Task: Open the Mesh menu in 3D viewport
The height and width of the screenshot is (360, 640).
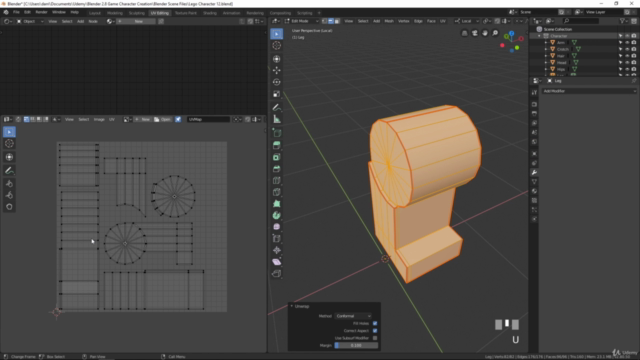Action: tap(389, 21)
